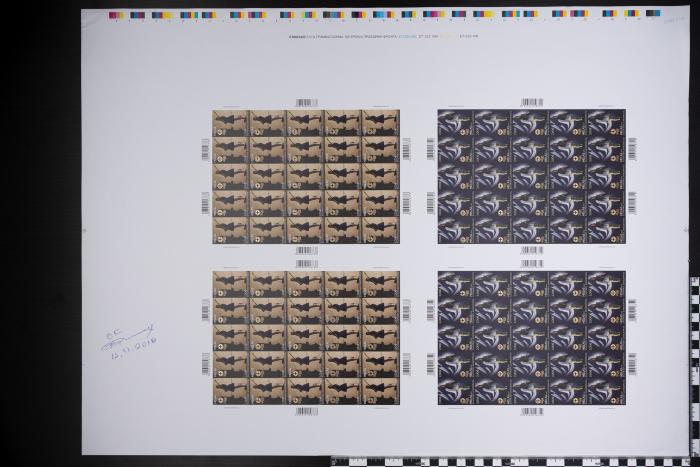
Task: Click the upper tan stamp pane
Action: tap(306, 176)
